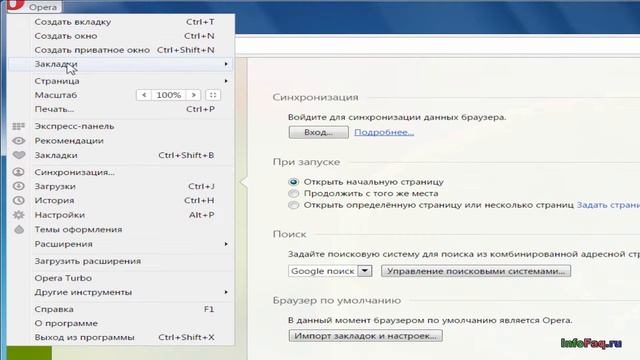
Task: Click Импорт закладок и настроек... button
Action: (x=365, y=336)
